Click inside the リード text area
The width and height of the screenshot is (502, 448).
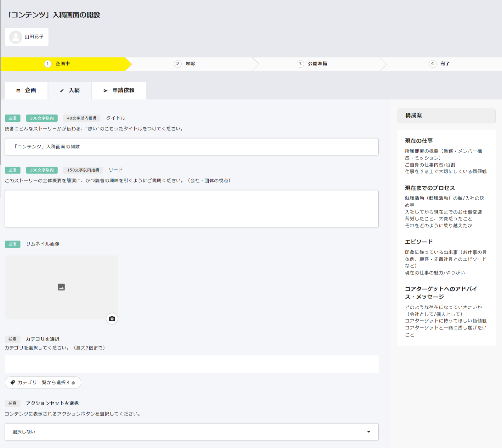coord(191,209)
